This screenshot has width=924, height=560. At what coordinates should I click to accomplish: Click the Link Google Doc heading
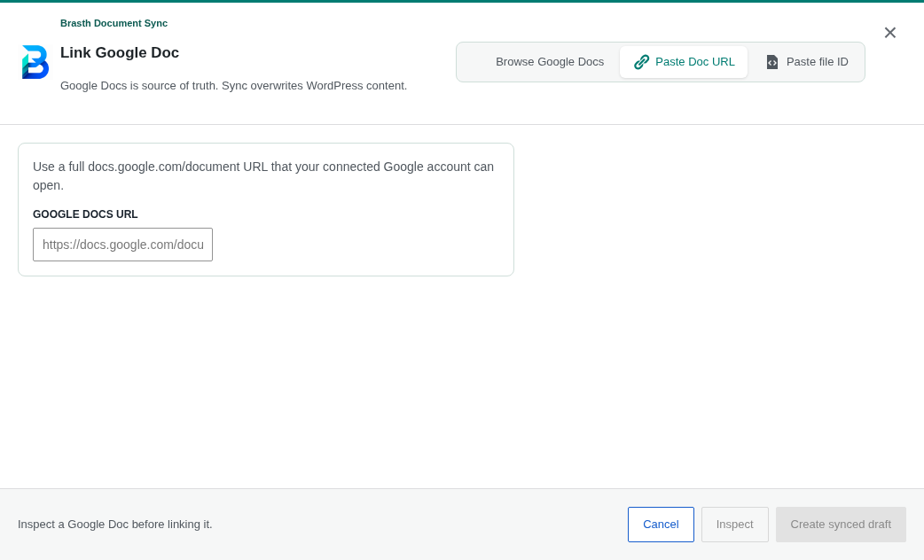(x=120, y=52)
